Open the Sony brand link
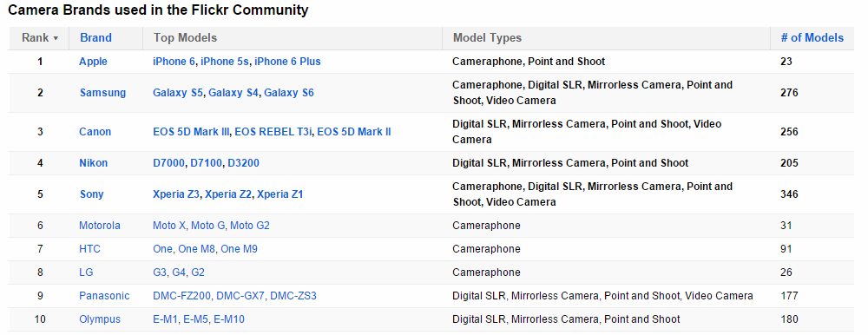The image size is (868, 335). [x=91, y=194]
